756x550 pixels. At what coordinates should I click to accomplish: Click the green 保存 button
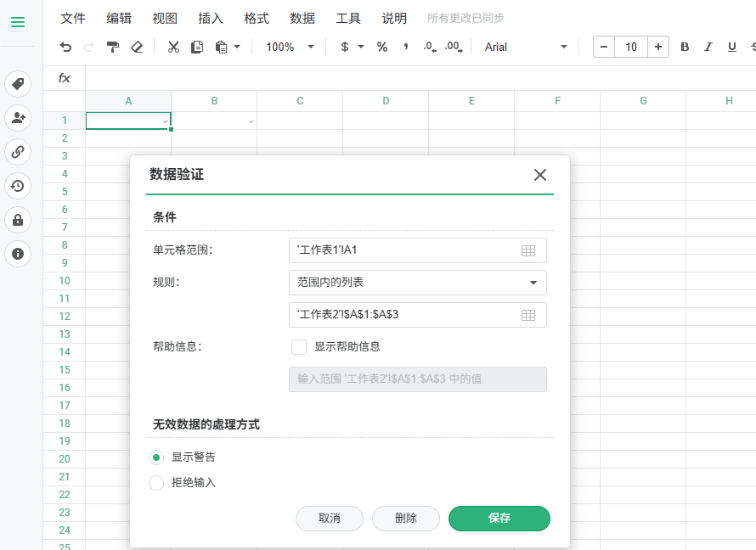coord(499,519)
